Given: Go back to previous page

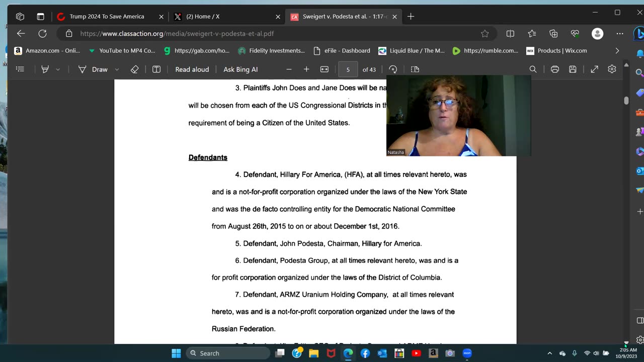Looking at the screenshot, I should pos(21,34).
